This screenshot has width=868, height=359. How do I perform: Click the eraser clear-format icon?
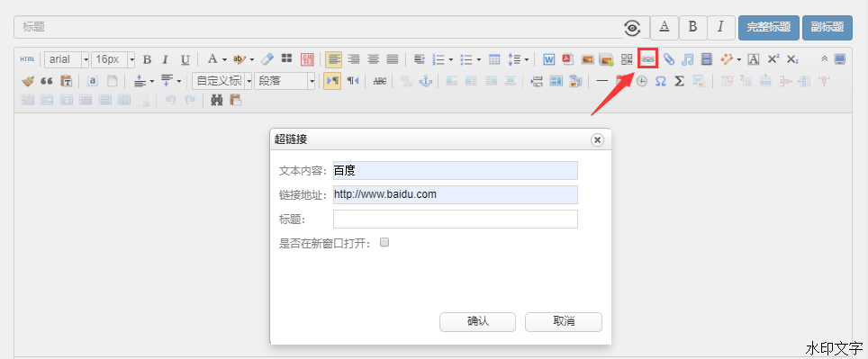pyautogui.click(x=267, y=59)
